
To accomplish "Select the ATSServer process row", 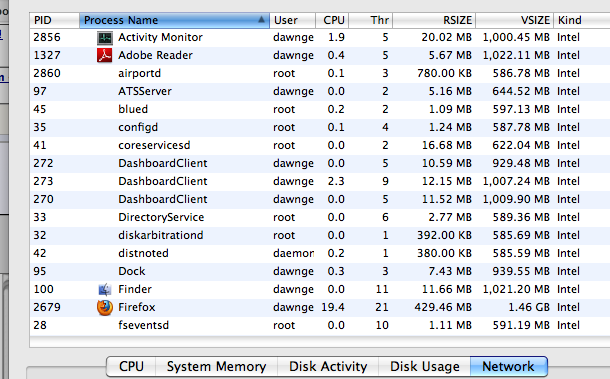I will (320, 91).
